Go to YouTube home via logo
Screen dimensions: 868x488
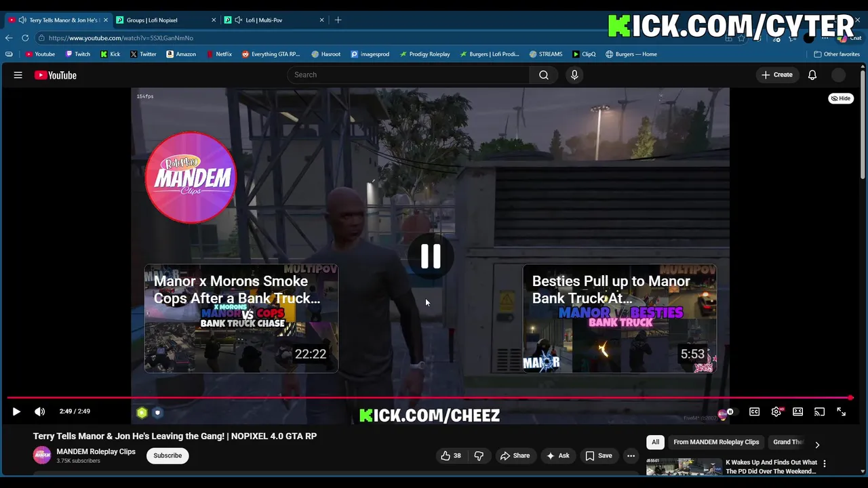[x=56, y=75]
